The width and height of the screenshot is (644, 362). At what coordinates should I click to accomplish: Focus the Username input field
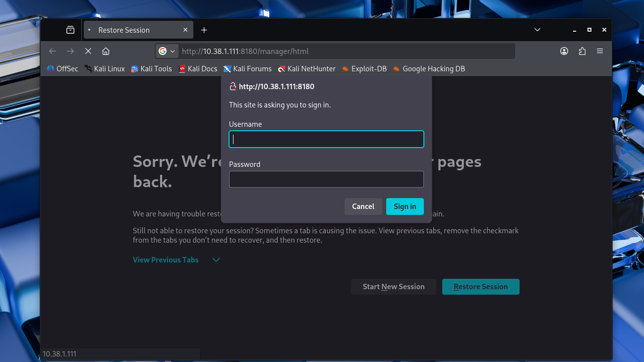click(326, 140)
